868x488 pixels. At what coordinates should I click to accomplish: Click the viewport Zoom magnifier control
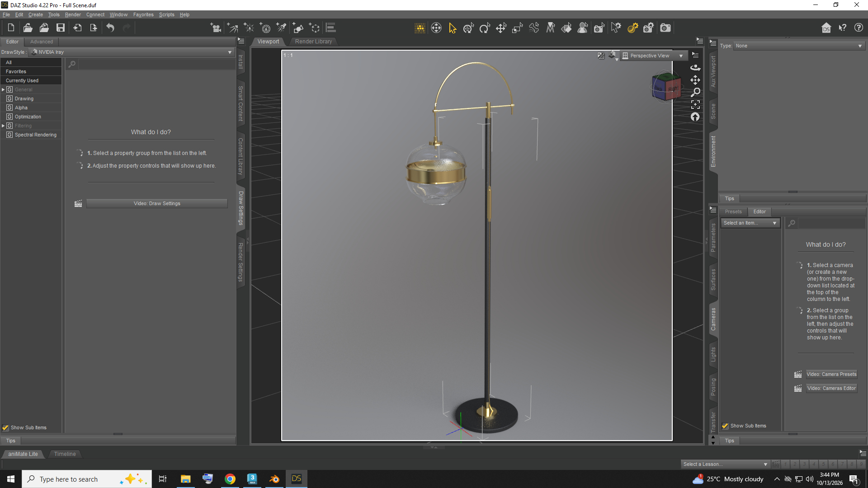coord(695,92)
